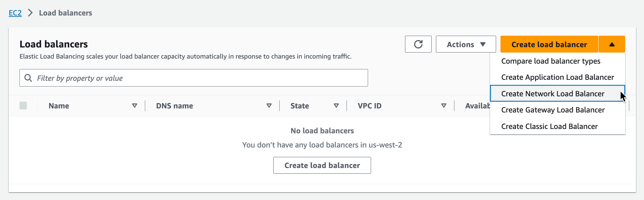Open the EC2 breadcrumb link
Image resolution: width=644 pixels, height=200 pixels.
pyautogui.click(x=15, y=13)
